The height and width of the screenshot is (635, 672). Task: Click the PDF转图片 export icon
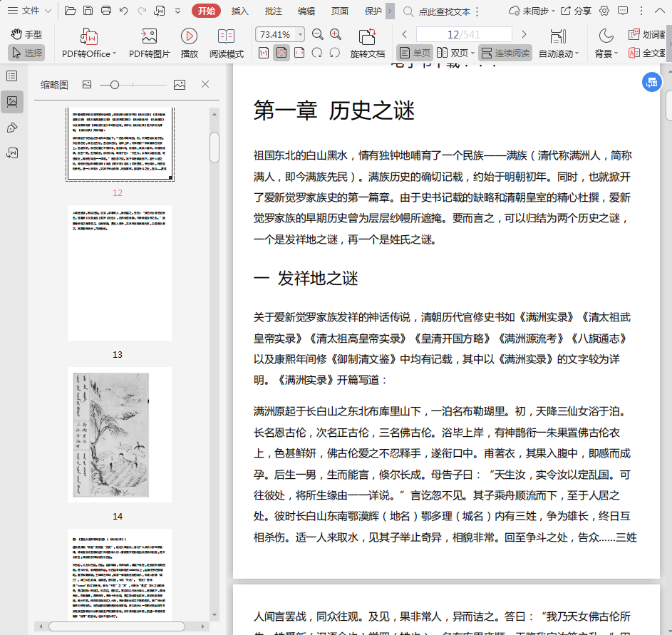point(149,37)
